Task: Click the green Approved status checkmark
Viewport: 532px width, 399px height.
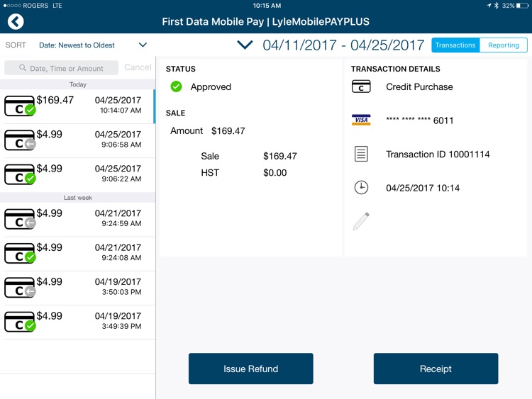Action: pos(176,86)
